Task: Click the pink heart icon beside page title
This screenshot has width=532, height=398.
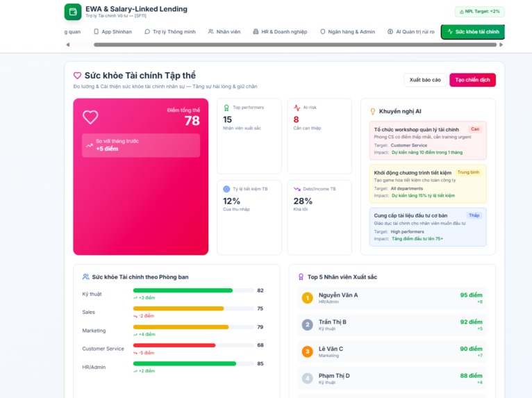Action: tap(77, 75)
